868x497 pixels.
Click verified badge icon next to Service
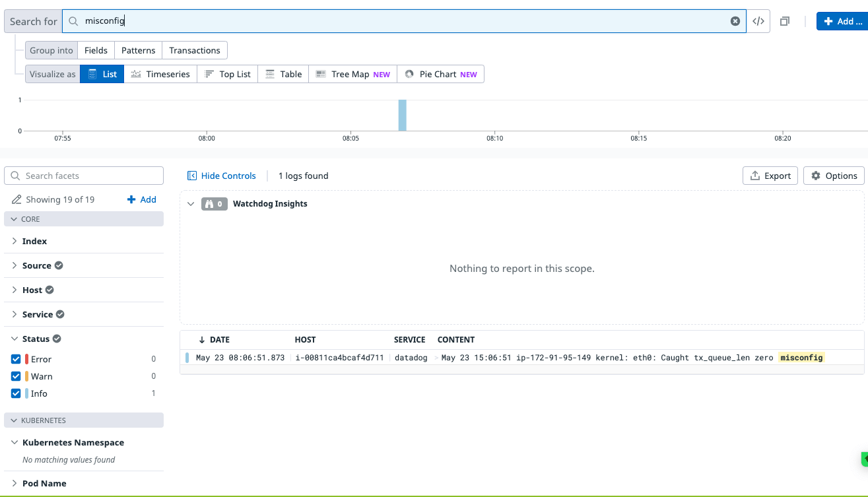[60, 314]
